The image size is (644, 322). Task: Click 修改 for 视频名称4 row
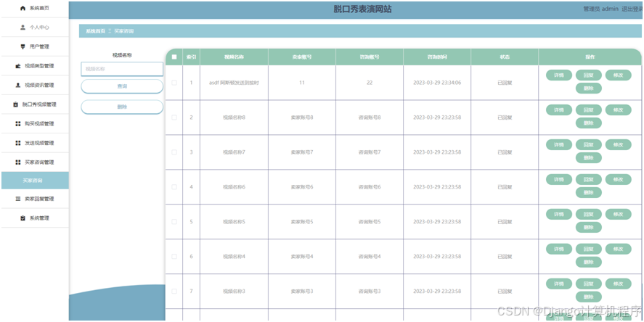[x=618, y=249]
